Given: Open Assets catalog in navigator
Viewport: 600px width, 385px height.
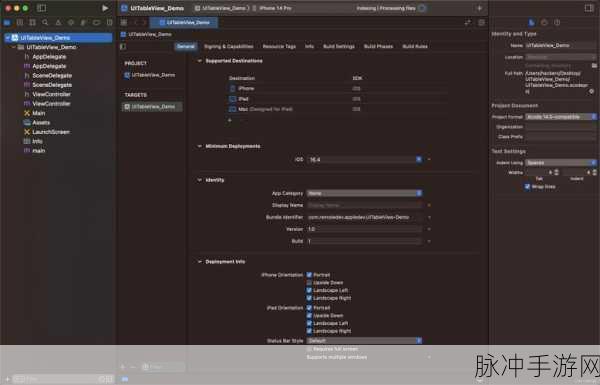Looking at the screenshot, I should (41, 122).
